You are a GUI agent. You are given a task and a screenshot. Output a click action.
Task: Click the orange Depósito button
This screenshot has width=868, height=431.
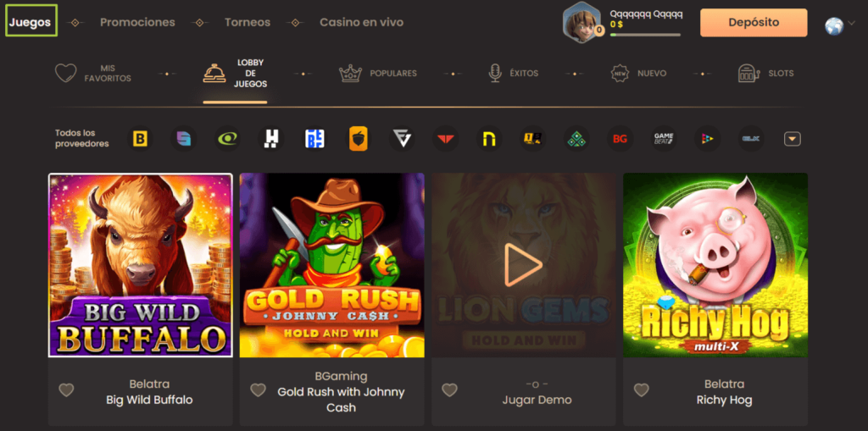(x=754, y=23)
